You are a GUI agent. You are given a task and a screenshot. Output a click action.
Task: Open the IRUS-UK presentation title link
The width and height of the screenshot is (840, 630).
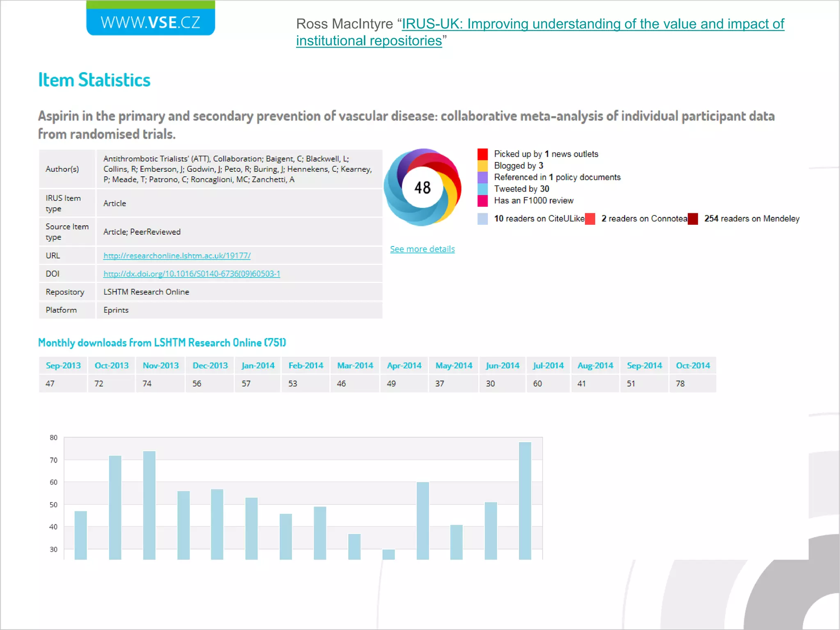pyautogui.click(x=593, y=24)
